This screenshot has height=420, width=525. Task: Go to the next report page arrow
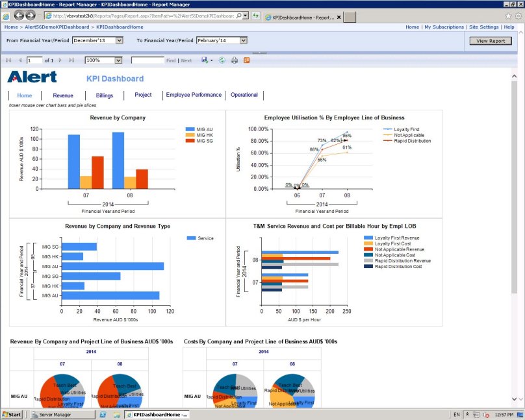[60, 60]
